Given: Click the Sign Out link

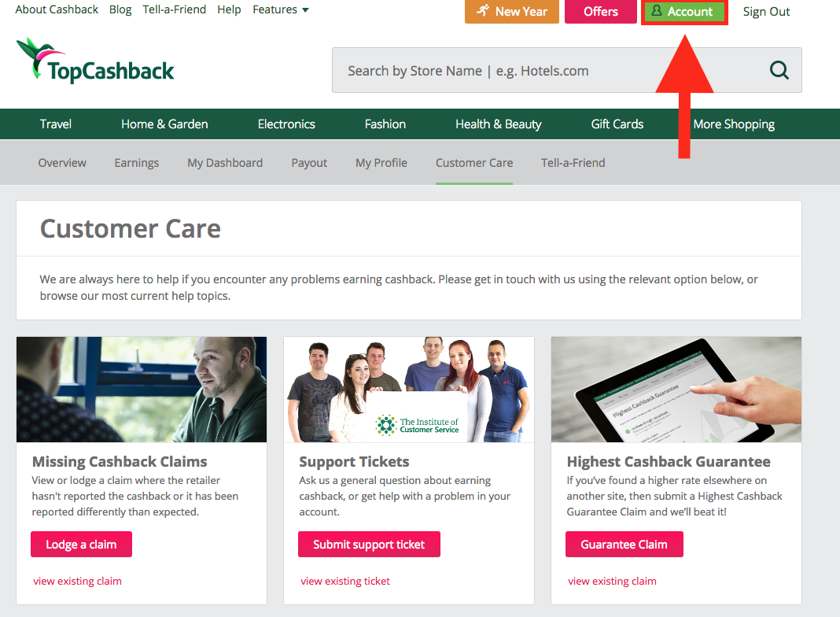Looking at the screenshot, I should click(766, 12).
